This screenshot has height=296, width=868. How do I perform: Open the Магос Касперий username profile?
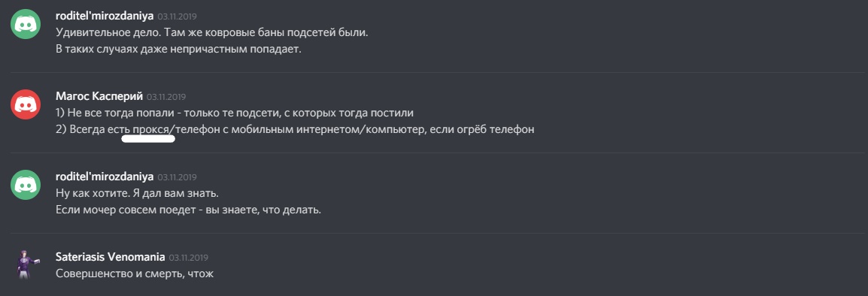coord(99,96)
